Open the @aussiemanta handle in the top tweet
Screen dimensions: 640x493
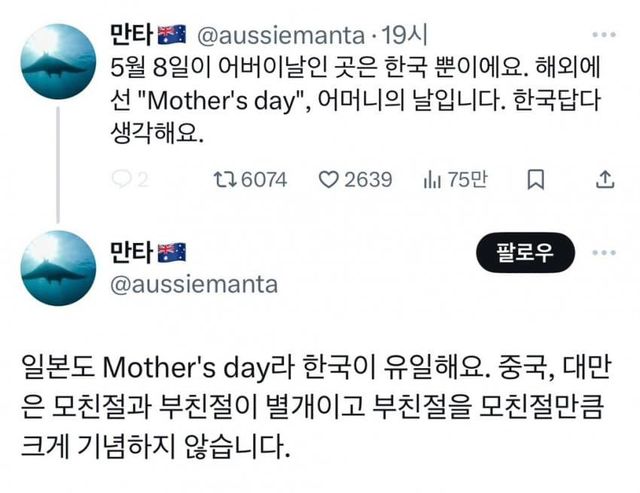point(278,36)
